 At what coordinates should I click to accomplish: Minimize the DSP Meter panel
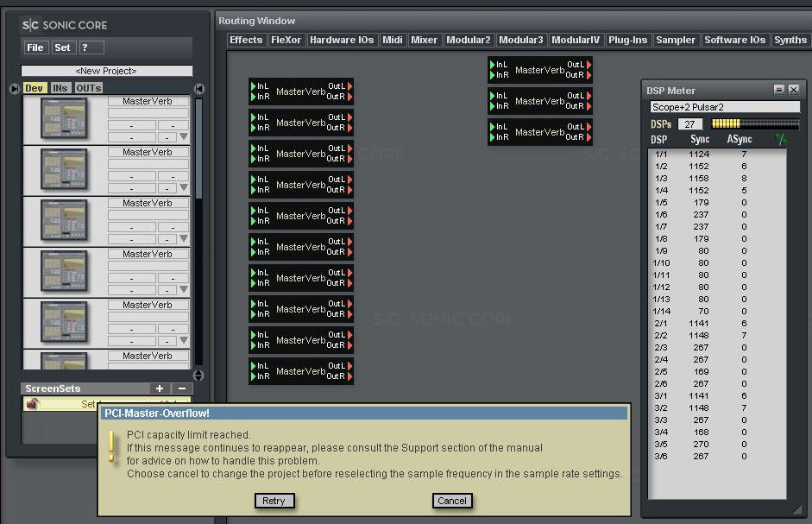[x=779, y=90]
